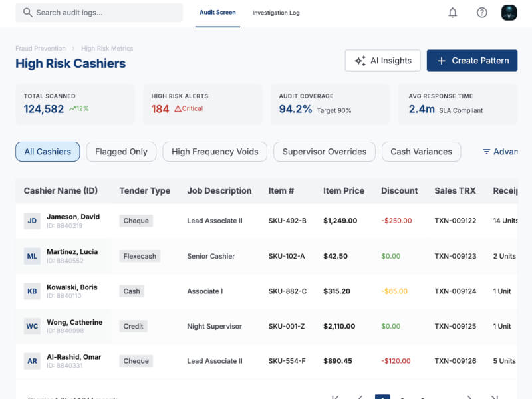Switch to the Investigation Log tab
This screenshot has height=399, width=532.
[x=276, y=13]
